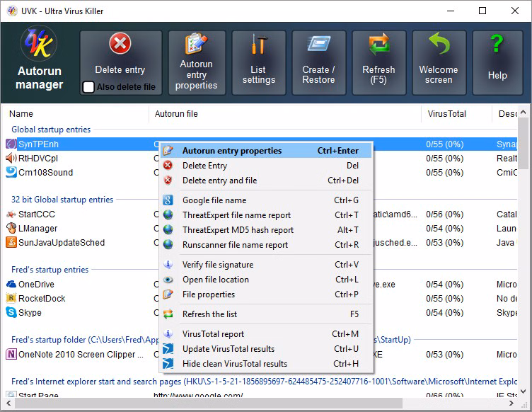Click the Cm108Sound entry icon
The image size is (532, 412).
point(11,173)
